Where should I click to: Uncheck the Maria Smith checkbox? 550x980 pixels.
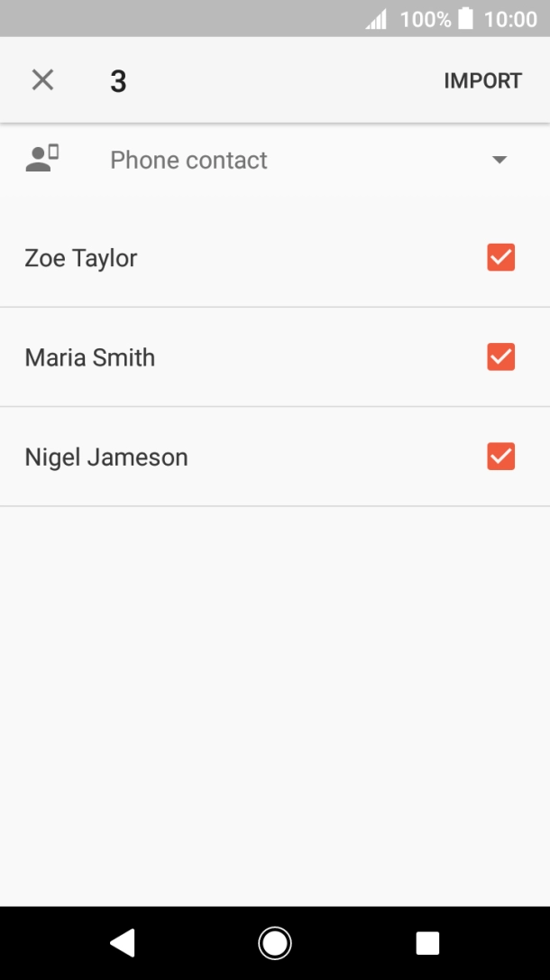(x=500, y=357)
